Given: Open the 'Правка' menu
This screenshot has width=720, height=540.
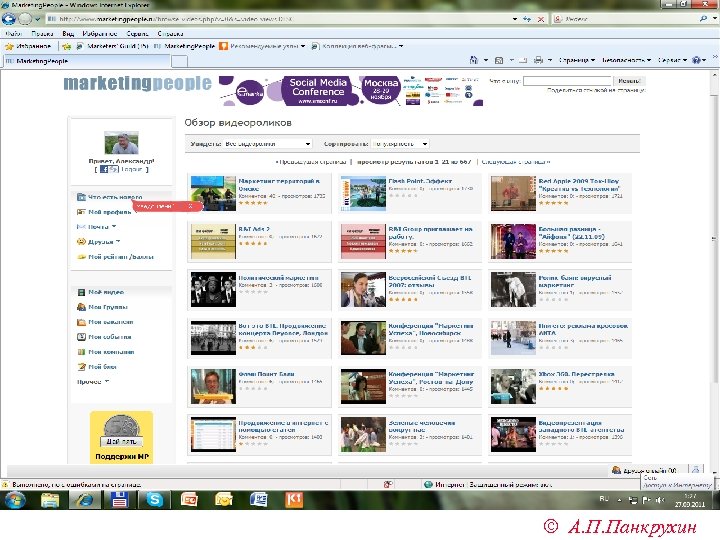Looking at the screenshot, I should tap(42, 34).
